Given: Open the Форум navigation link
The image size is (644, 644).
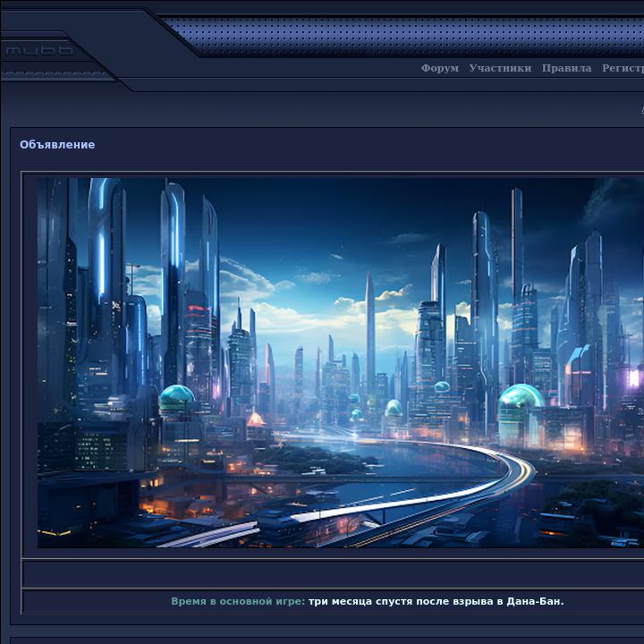Looking at the screenshot, I should point(439,68).
